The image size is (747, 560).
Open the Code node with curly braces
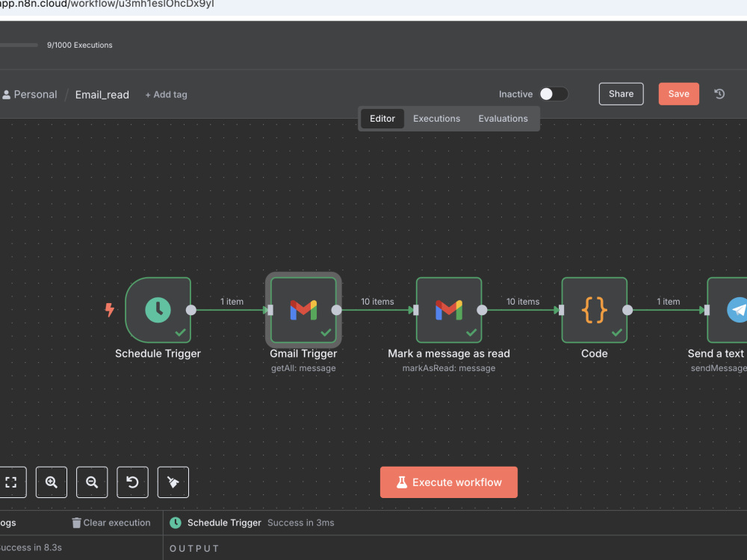coord(594,310)
